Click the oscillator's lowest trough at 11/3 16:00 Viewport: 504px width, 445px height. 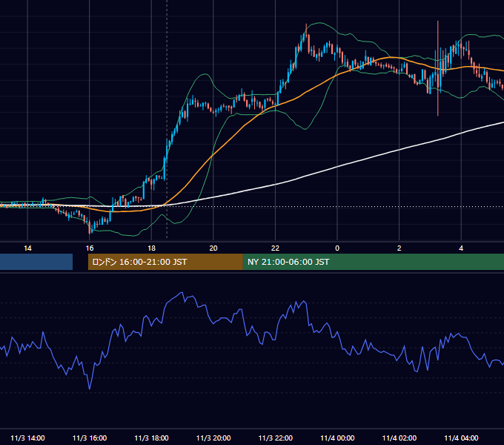[x=90, y=389]
